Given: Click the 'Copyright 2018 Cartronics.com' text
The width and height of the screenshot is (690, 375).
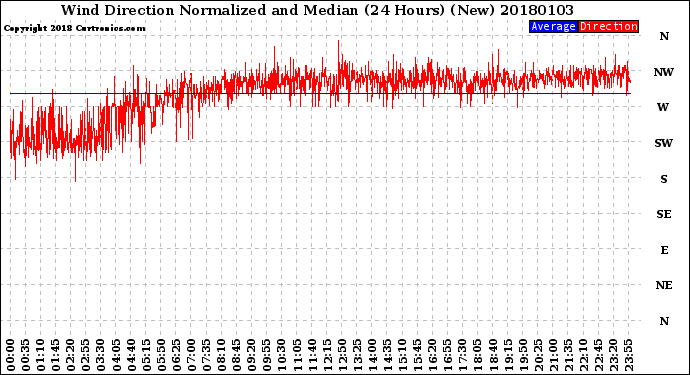Looking at the screenshot, I should 74,28.
